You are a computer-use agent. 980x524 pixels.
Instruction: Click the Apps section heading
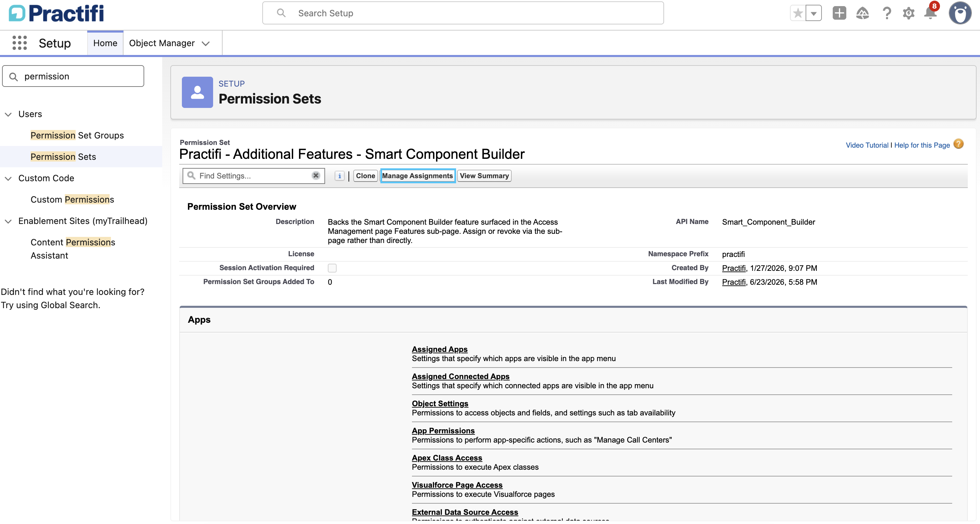pyautogui.click(x=199, y=320)
